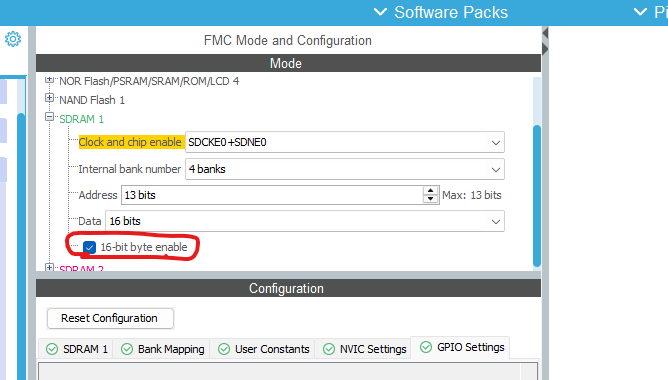The image size is (668, 380).
Task: Click the Mode panel vertical scrollbar
Action: pos(537,196)
